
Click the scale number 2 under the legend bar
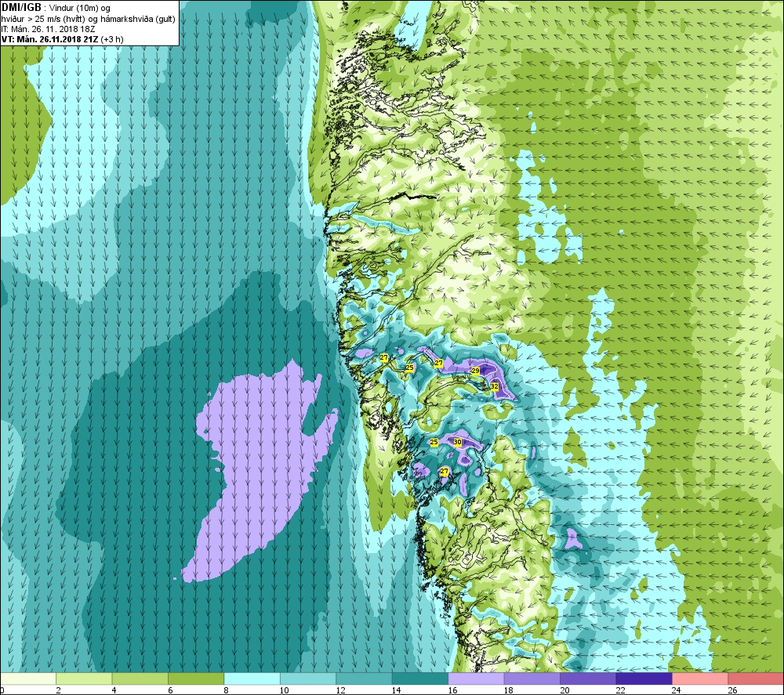[x=59, y=690]
